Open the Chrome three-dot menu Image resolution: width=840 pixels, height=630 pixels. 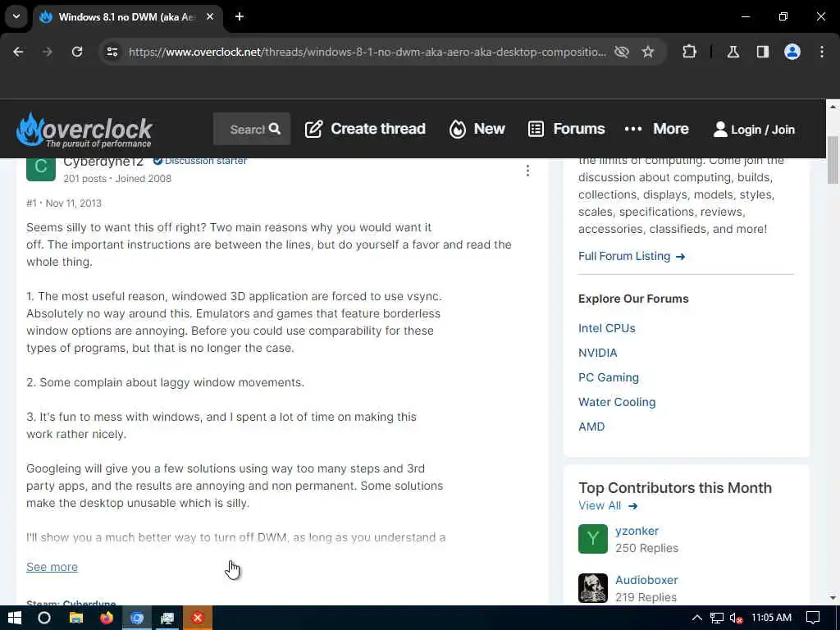[x=822, y=52]
